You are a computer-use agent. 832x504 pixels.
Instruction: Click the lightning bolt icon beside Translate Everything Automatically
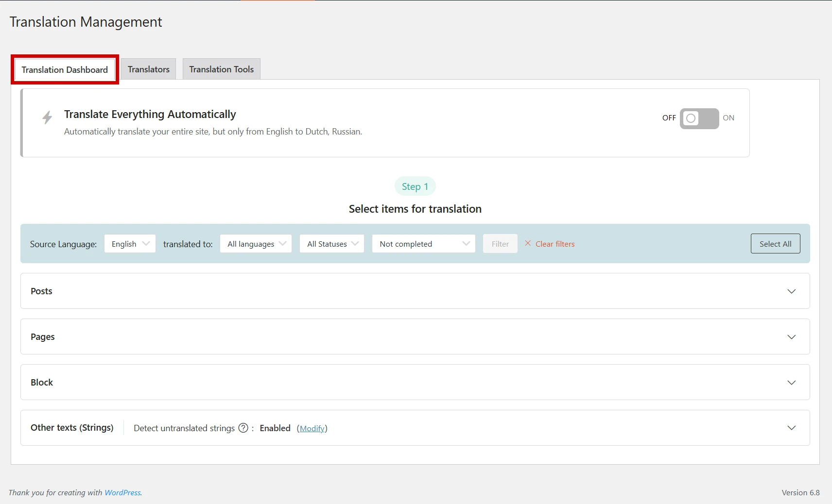pyautogui.click(x=47, y=118)
